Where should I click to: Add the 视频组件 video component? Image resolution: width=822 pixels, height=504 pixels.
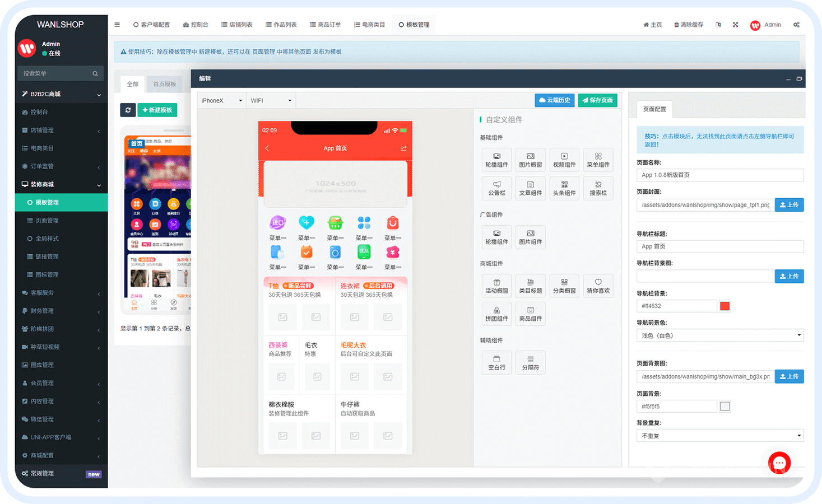click(564, 160)
